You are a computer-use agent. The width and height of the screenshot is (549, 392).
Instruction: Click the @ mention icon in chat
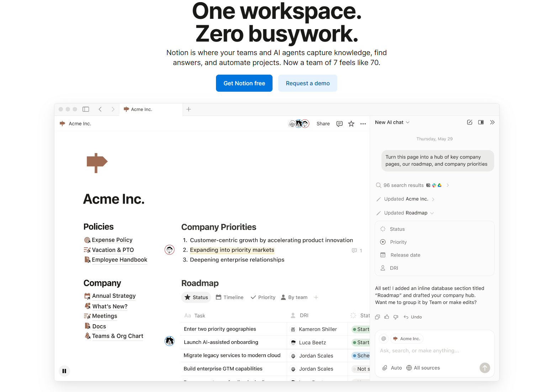pos(384,339)
